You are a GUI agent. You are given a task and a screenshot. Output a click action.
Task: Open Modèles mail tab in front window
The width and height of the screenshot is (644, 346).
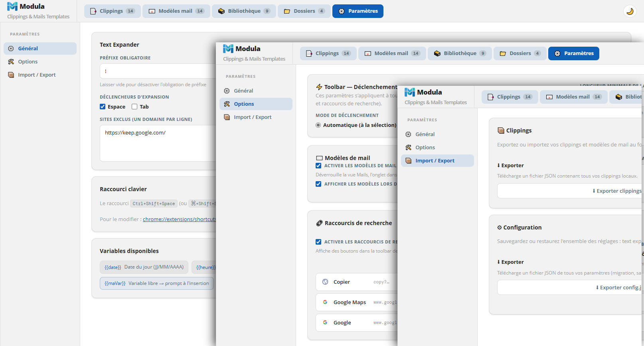[x=574, y=97]
